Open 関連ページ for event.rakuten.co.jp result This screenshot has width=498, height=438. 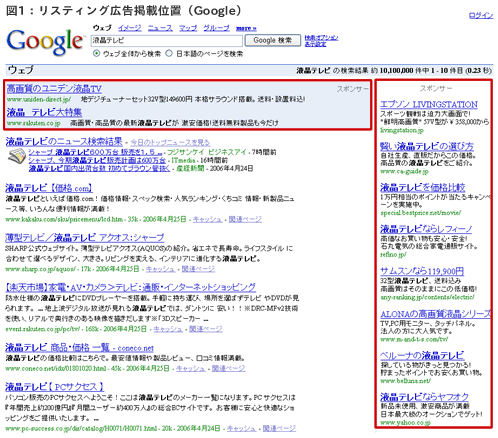(x=206, y=329)
